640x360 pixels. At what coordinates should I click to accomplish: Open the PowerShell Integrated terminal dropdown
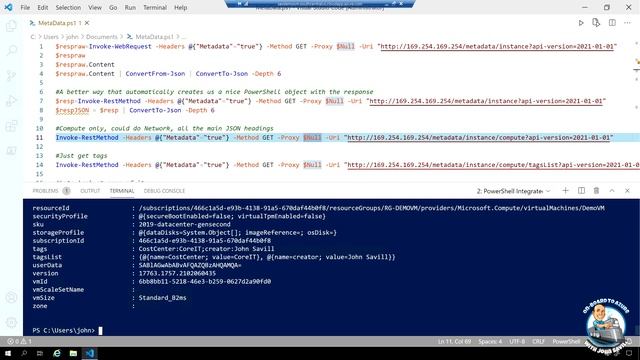point(513,191)
